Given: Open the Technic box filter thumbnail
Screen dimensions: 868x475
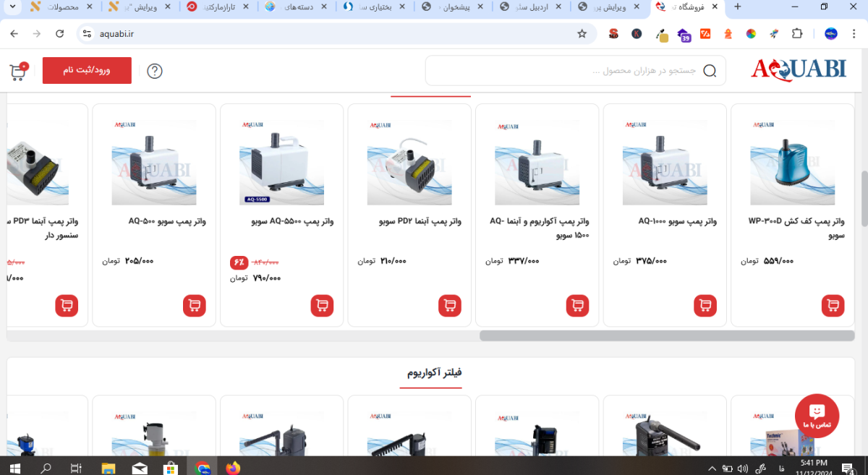Looking at the screenshot, I should click(x=792, y=434).
